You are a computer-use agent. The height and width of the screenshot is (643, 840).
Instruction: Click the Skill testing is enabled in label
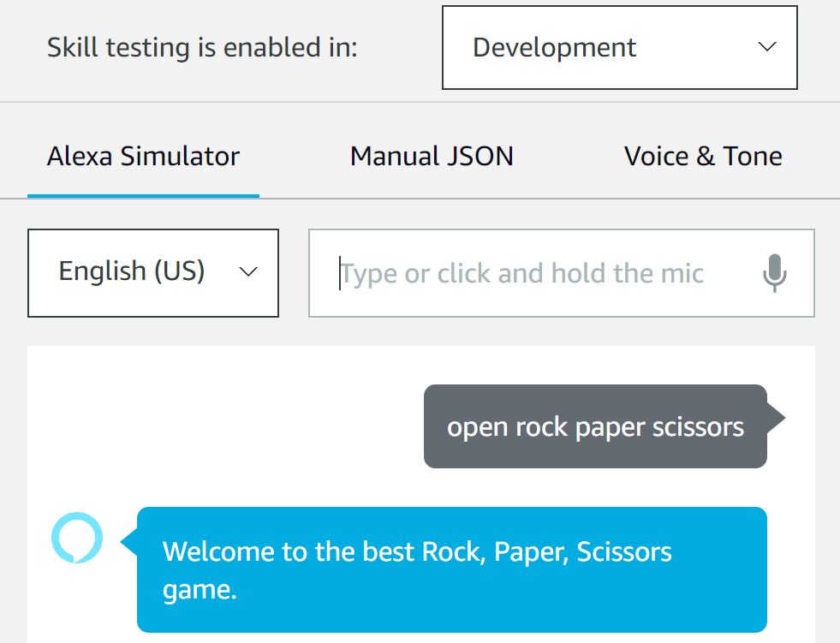click(x=202, y=47)
